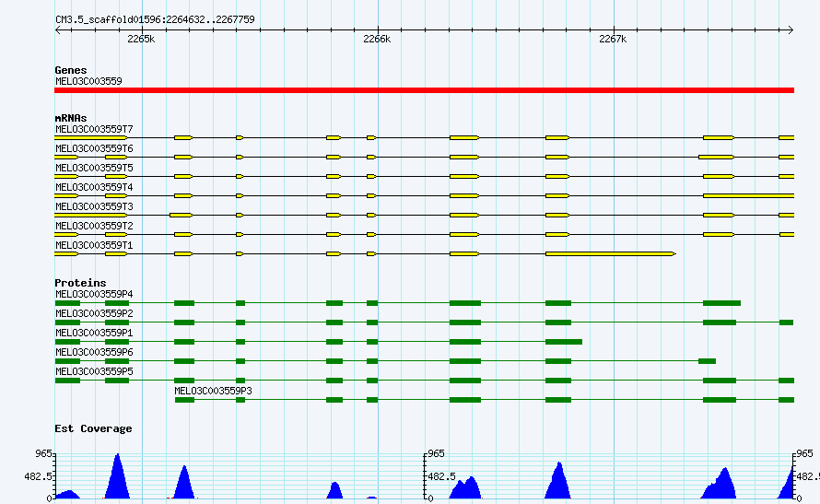Click the scaffold coordinates label at top

tap(155, 20)
